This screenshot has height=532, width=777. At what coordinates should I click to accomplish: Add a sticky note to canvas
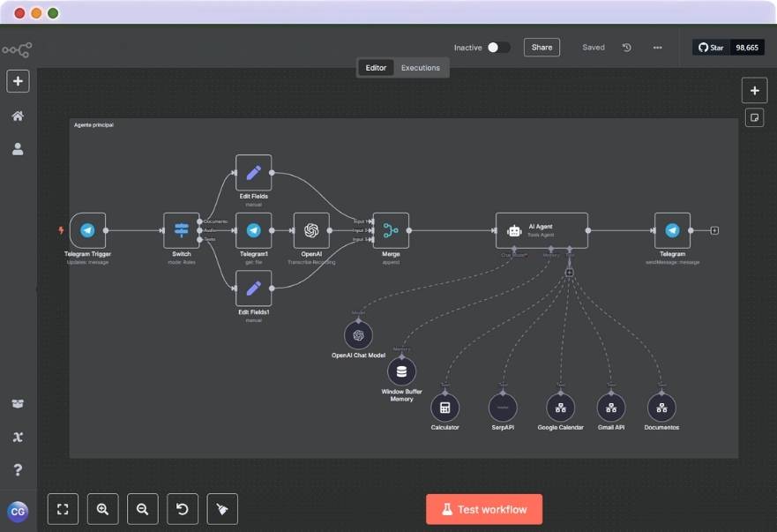(x=754, y=118)
